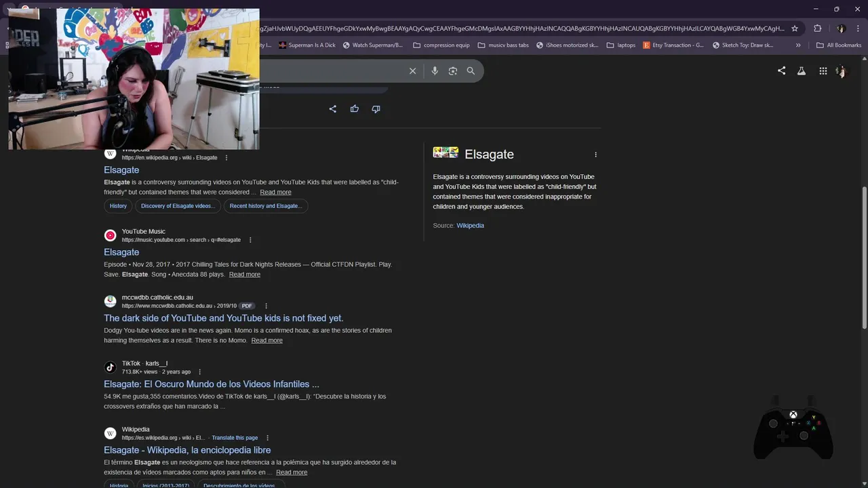Open Sketch Toy: Draw sk... bookmark
Viewport: 868px width, 488px height.
click(x=743, y=45)
